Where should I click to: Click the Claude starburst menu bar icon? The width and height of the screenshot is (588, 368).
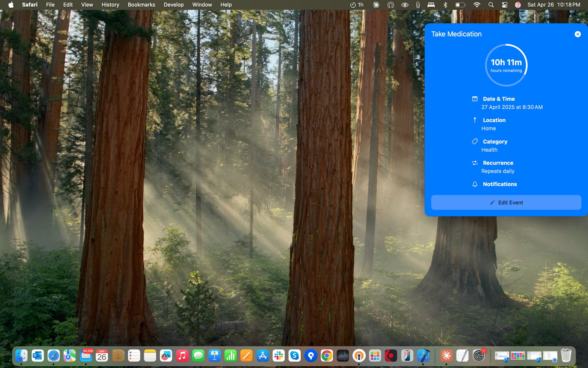click(376, 5)
